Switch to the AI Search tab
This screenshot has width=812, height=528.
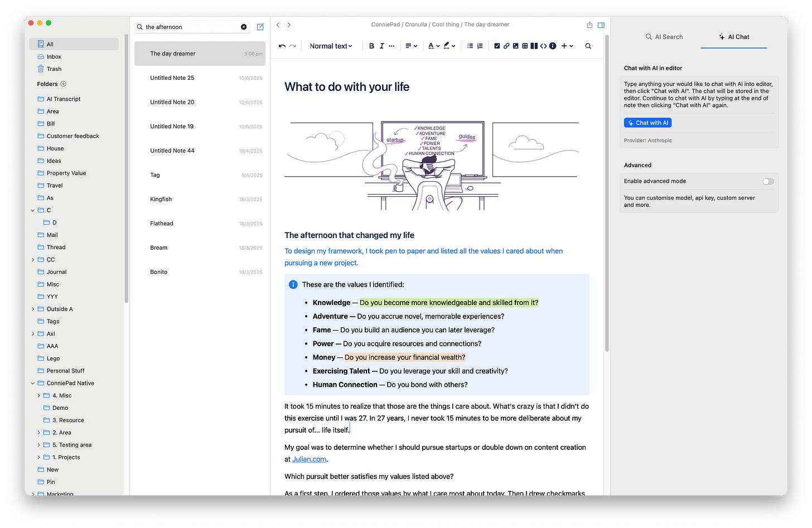click(664, 37)
